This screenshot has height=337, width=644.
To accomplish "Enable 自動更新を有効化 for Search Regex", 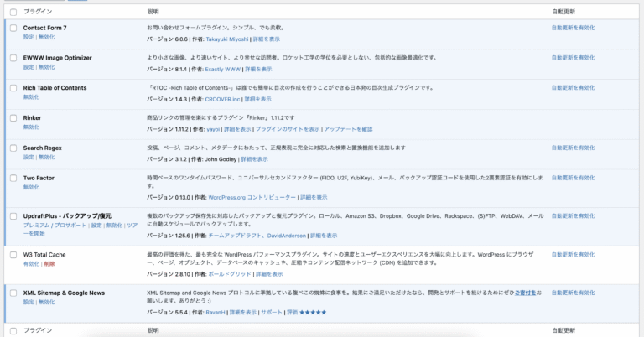I will point(573,148).
